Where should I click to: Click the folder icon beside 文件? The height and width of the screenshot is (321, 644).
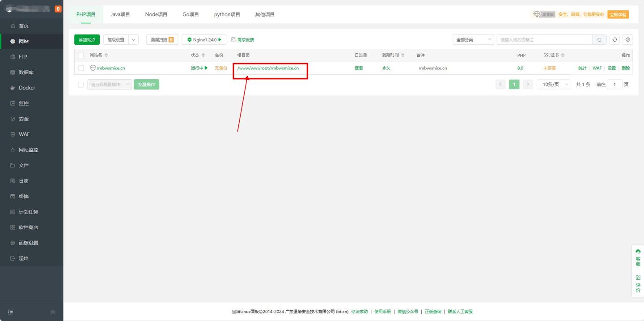pos(13,166)
